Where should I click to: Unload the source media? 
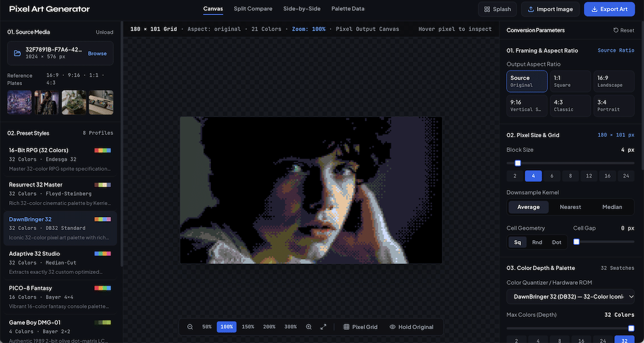click(105, 32)
